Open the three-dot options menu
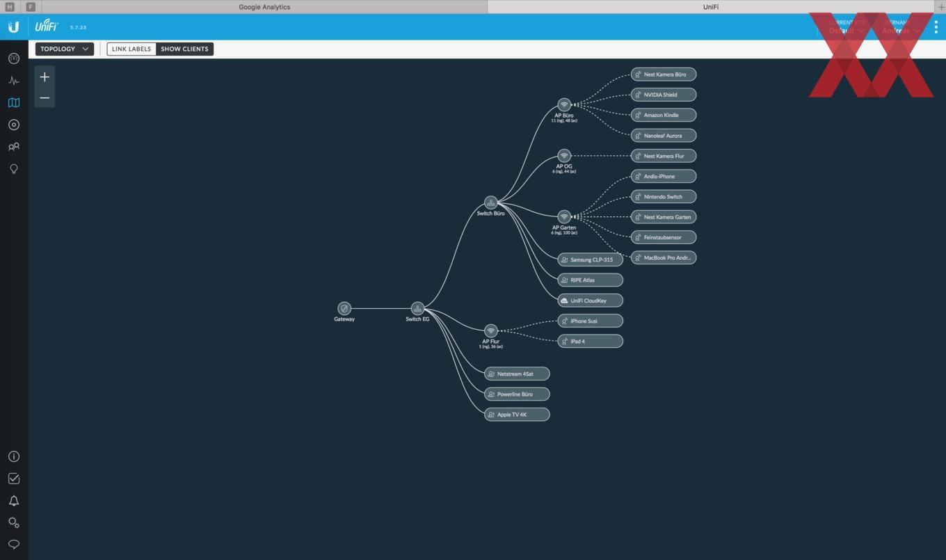 tap(936, 27)
